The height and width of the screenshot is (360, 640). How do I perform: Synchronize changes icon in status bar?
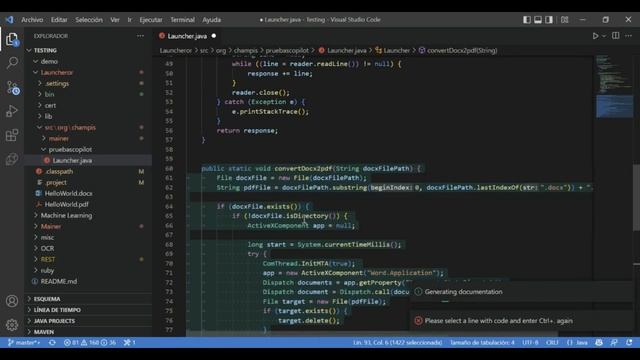[x=52, y=342]
